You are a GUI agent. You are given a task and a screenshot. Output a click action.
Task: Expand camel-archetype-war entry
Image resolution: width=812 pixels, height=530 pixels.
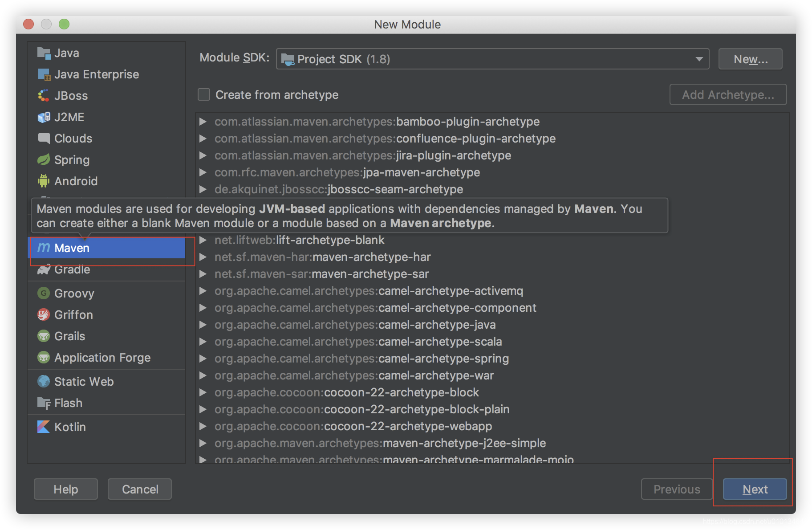click(203, 375)
